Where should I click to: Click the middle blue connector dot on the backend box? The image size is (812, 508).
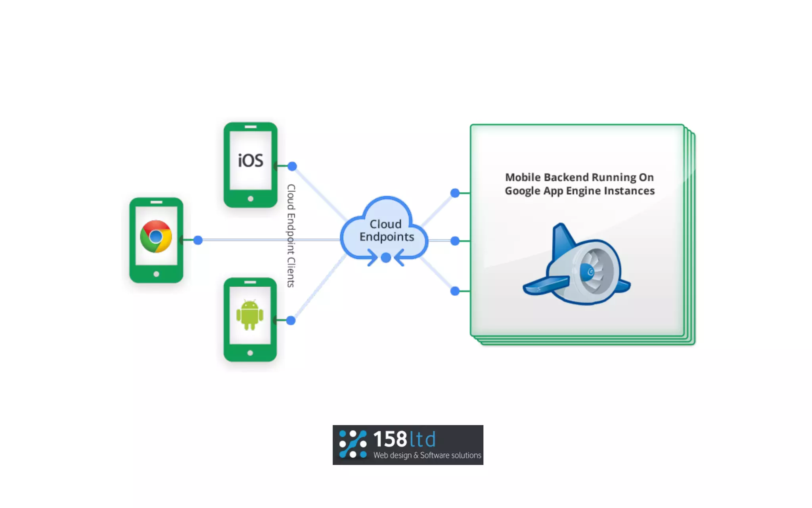[x=455, y=241]
